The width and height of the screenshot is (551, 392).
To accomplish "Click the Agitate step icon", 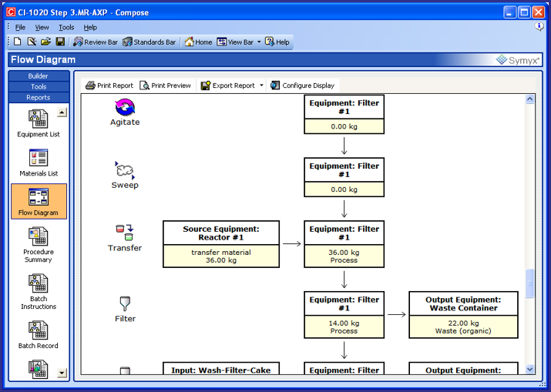I will click(125, 109).
